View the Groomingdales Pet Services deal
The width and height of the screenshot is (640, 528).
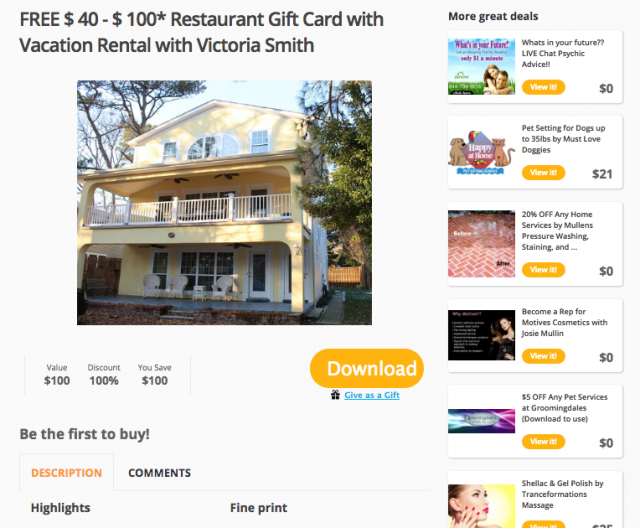pos(543,441)
